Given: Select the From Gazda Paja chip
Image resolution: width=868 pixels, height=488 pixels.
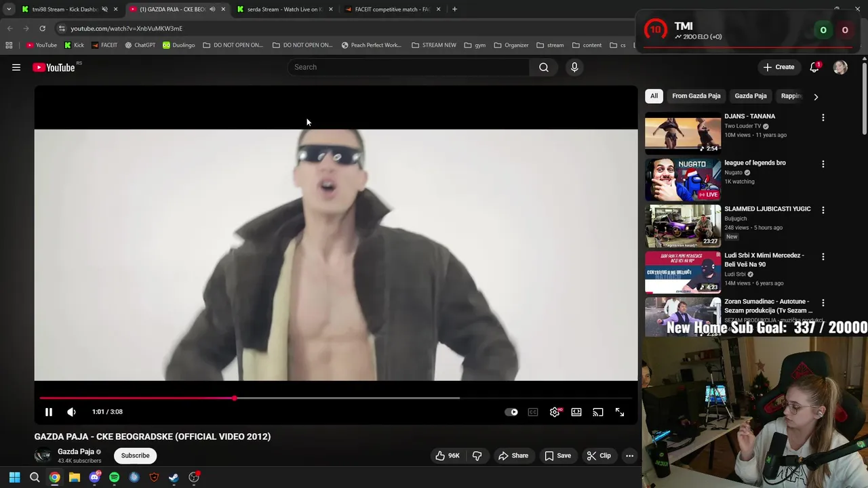Looking at the screenshot, I should [x=696, y=96].
